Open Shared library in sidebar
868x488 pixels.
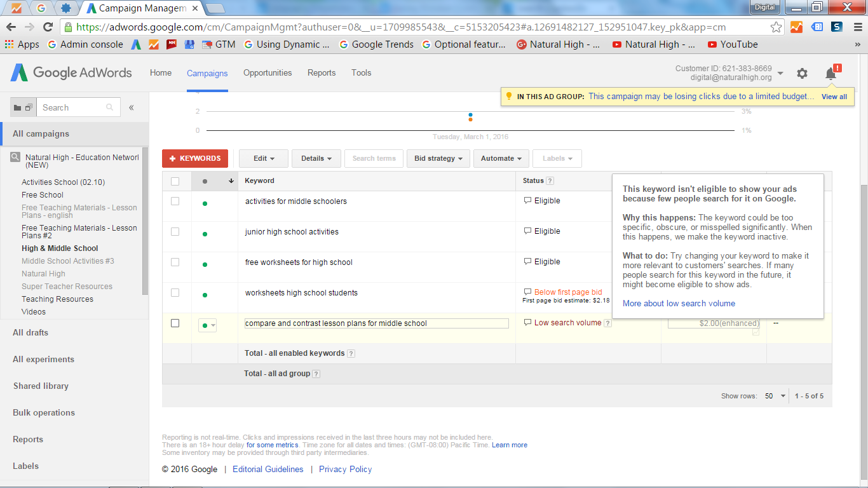pos(41,386)
